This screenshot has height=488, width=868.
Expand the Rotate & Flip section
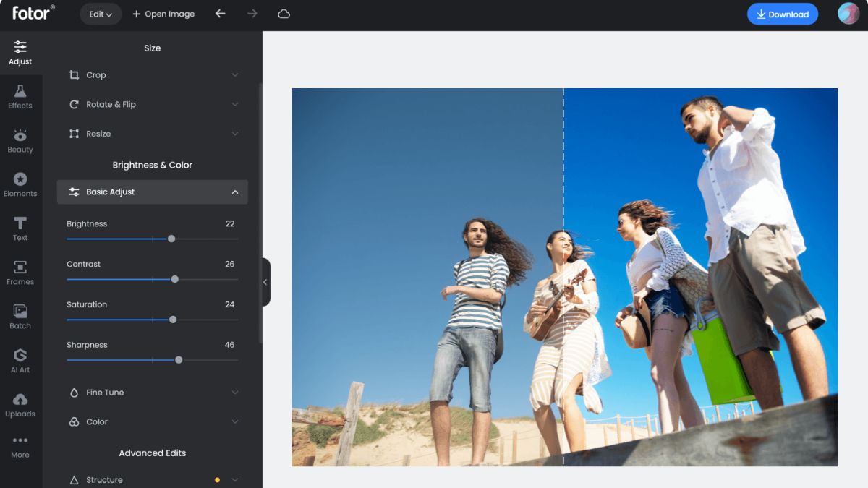coord(152,104)
